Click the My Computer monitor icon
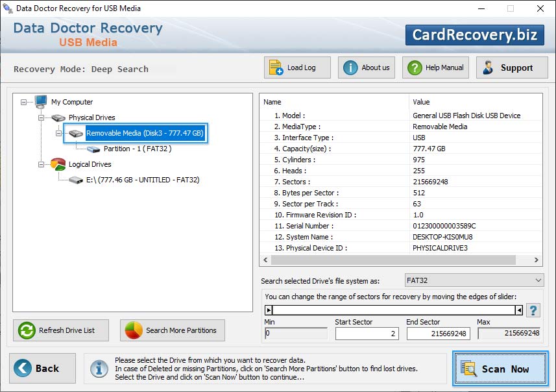Screen dimensions: 556x392 pos(41,102)
